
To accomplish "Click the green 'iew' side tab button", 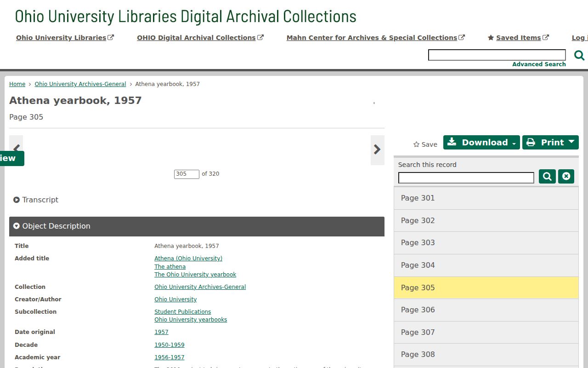I will point(12,158).
